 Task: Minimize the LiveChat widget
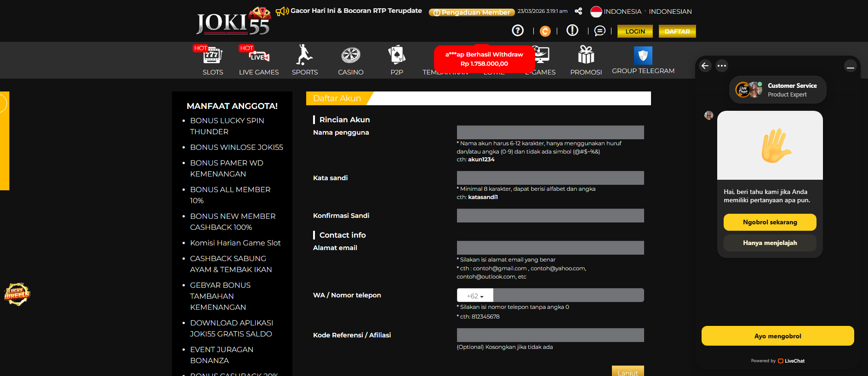point(851,67)
